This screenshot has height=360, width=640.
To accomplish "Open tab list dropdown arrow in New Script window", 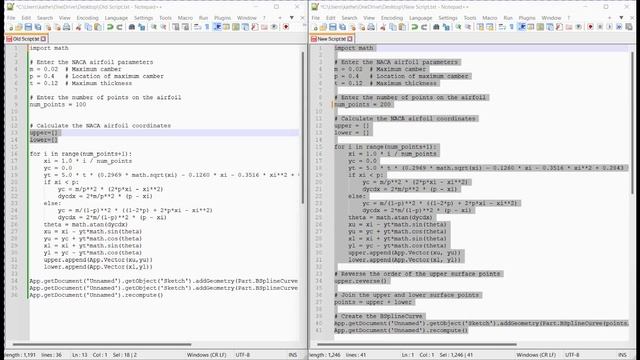I will 621,18.
